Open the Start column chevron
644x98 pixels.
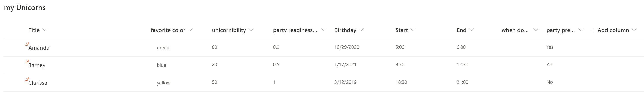(x=413, y=30)
